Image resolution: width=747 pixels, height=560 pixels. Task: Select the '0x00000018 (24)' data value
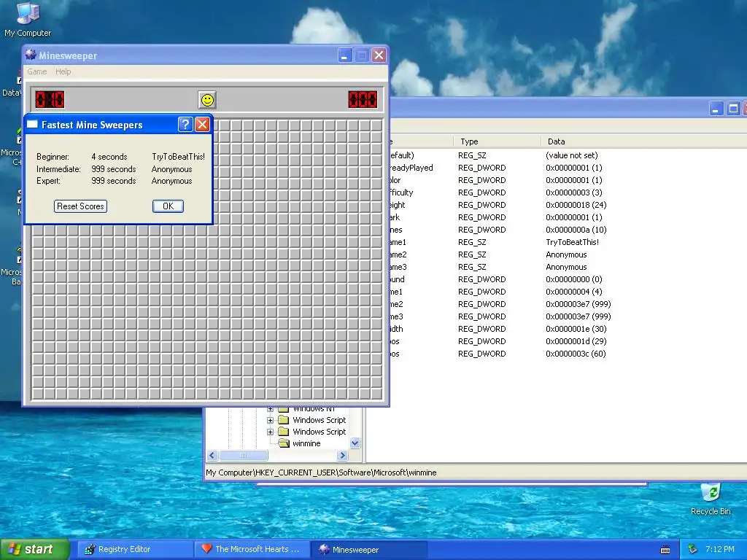pos(576,205)
